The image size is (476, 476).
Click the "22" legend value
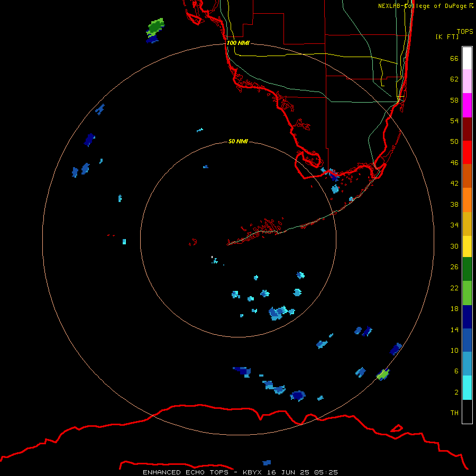(x=454, y=288)
